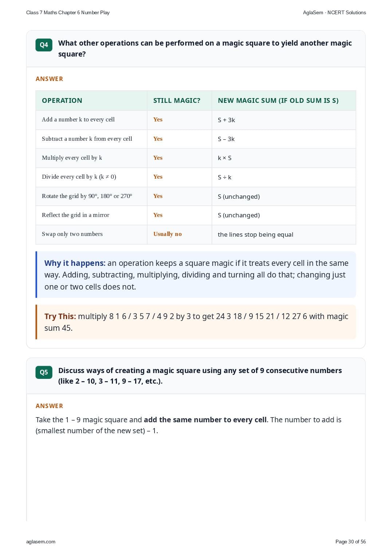This screenshot has height=555, width=392.
Task: Click the 'Class 7 Maths Chapter 6' header
Action: (x=68, y=12)
